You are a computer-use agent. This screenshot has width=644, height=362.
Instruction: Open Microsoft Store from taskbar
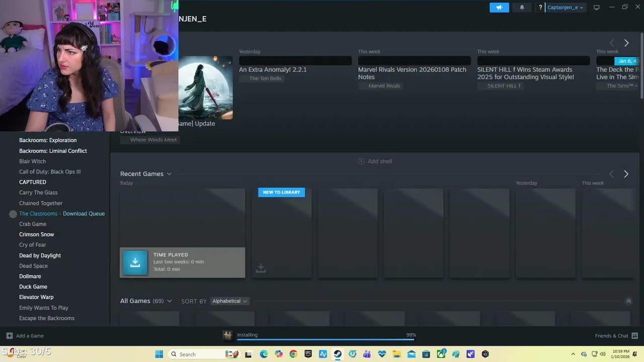point(426,354)
